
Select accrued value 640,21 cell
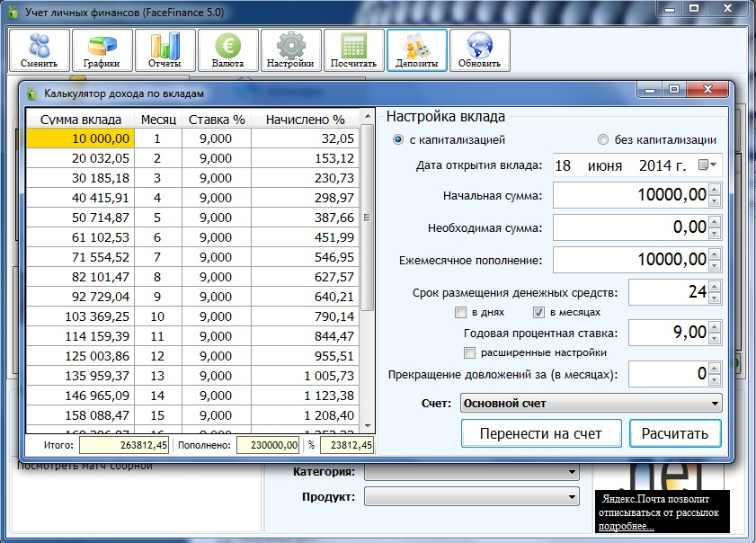tap(306, 297)
